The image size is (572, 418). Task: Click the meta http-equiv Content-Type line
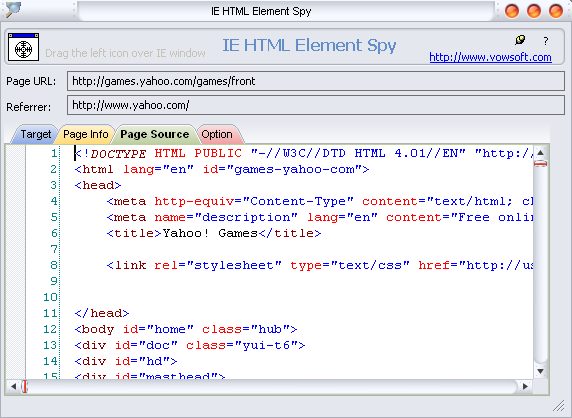coord(320,201)
